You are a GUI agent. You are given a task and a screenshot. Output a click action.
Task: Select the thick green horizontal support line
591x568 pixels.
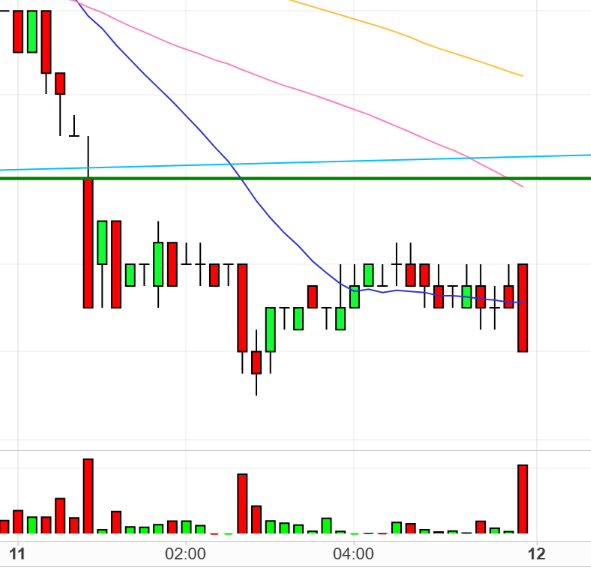(296, 178)
